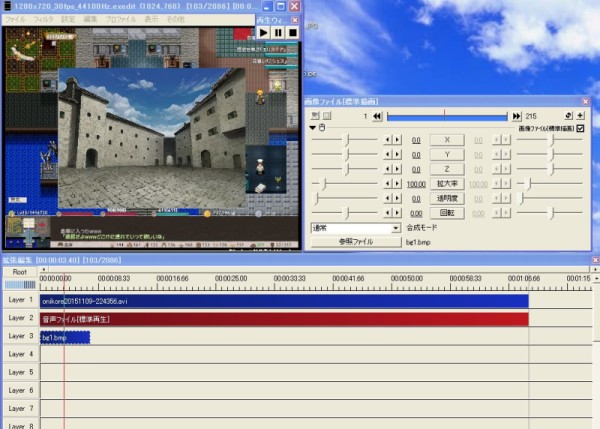600x429 pixels.
Task: Click the left Y slider handle
Action: click(x=347, y=155)
